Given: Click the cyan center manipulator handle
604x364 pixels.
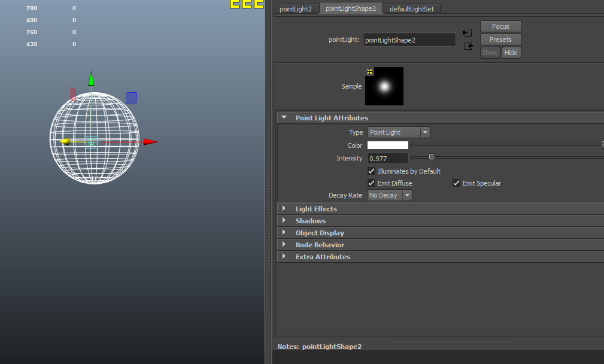Looking at the screenshot, I should click(x=92, y=142).
